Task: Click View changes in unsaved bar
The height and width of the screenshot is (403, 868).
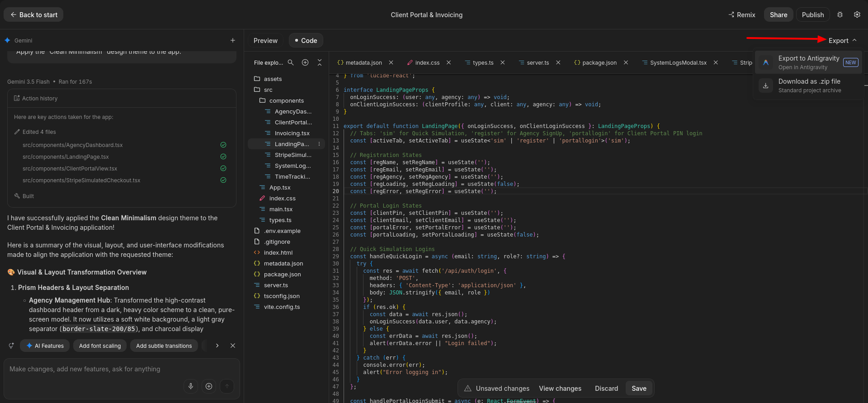Action: (560, 389)
